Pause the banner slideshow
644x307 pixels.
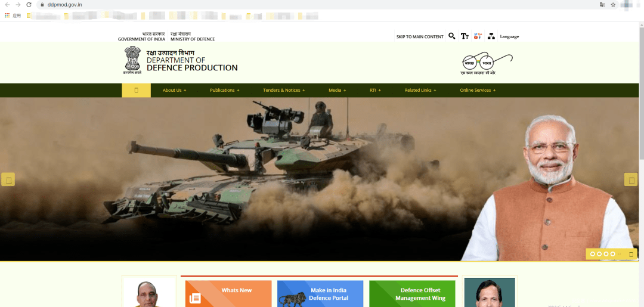tap(631, 254)
